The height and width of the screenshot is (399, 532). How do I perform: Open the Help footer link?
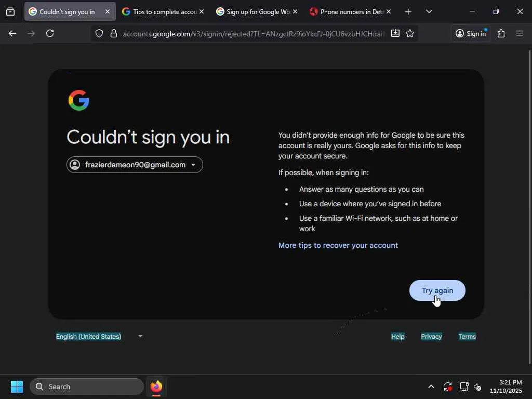397,336
